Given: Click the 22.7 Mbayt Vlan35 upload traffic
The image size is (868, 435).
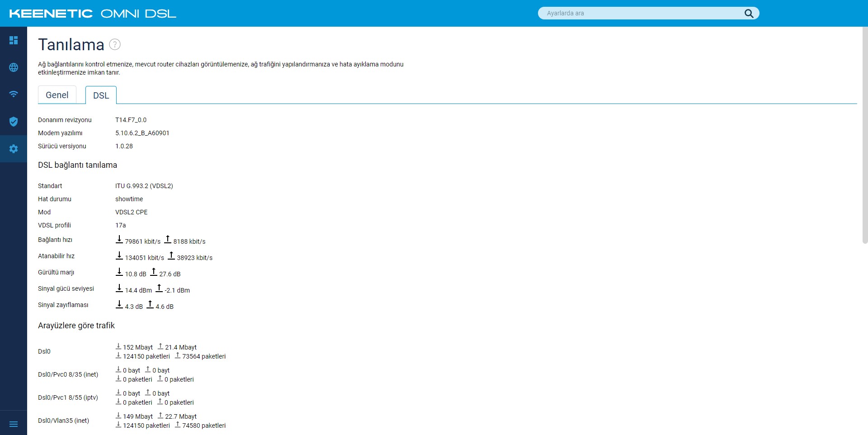Looking at the screenshot, I should pyautogui.click(x=181, y=416).
